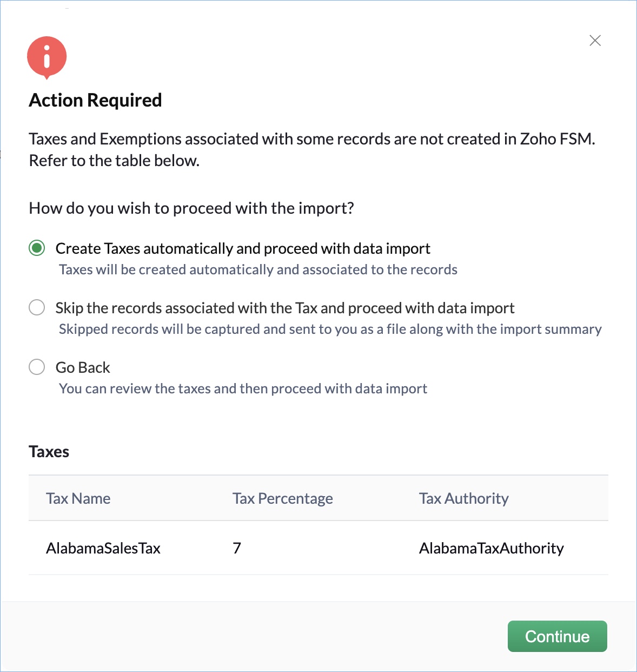Click the 'Taxes will be created automatically' description
This screenshot has height=672, width=637.
coord(258,269)
